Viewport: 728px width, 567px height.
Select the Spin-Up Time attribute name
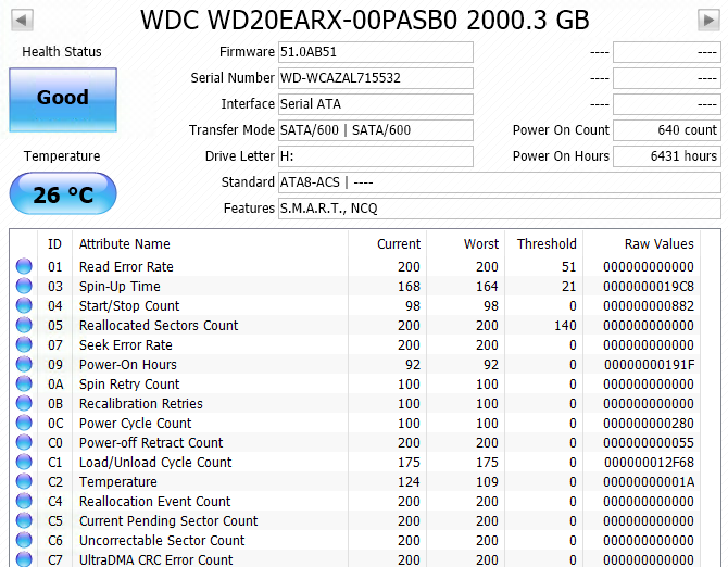point(120,286)
